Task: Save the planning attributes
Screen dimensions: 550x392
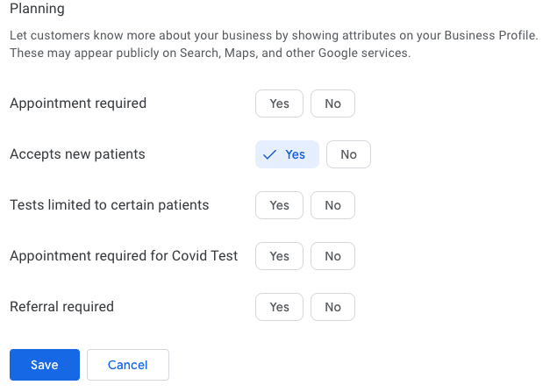Action: point(45,365)
